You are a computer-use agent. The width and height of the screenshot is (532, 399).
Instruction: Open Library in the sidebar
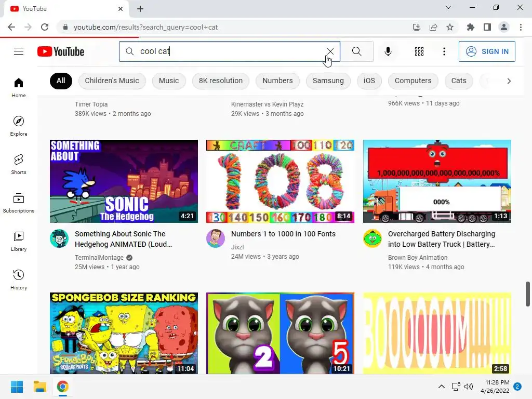coord(19,241)
